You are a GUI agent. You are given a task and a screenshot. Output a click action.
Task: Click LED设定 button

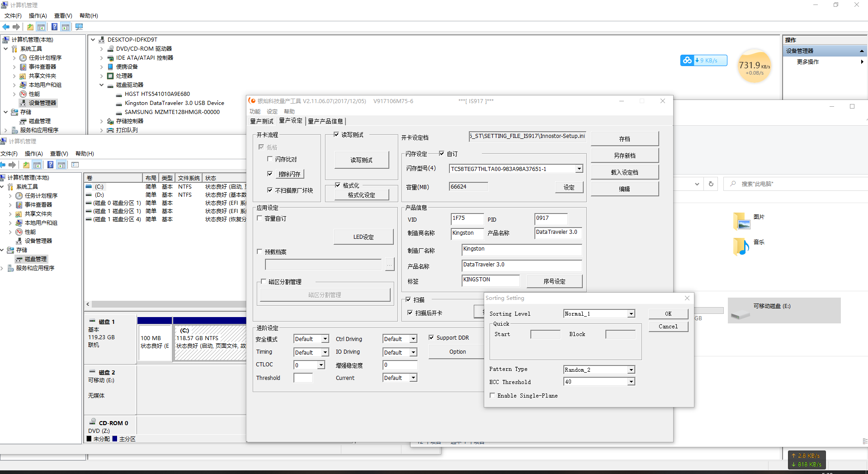[363, 237]
